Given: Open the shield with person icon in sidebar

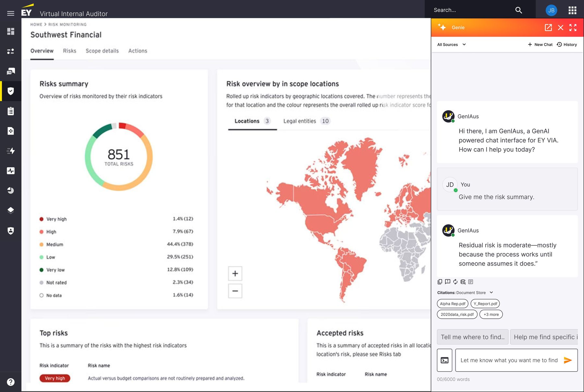Looking at the screenshot, I should 11,231.
